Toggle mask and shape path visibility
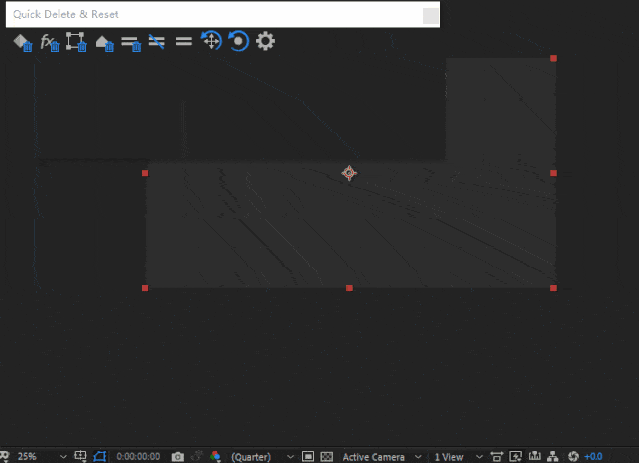This screenshot has width=639, height=463. [100, 457]
